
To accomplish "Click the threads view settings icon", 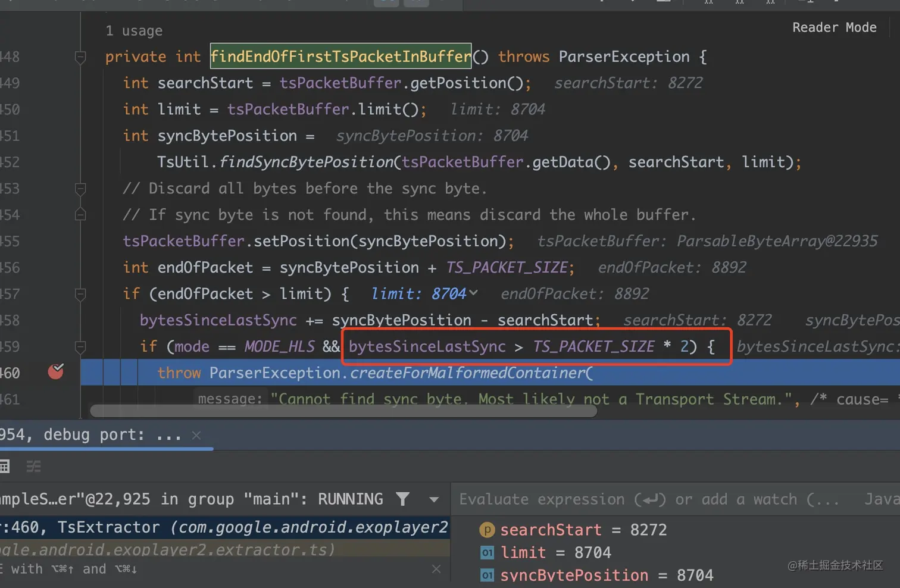I will [34, 467].
